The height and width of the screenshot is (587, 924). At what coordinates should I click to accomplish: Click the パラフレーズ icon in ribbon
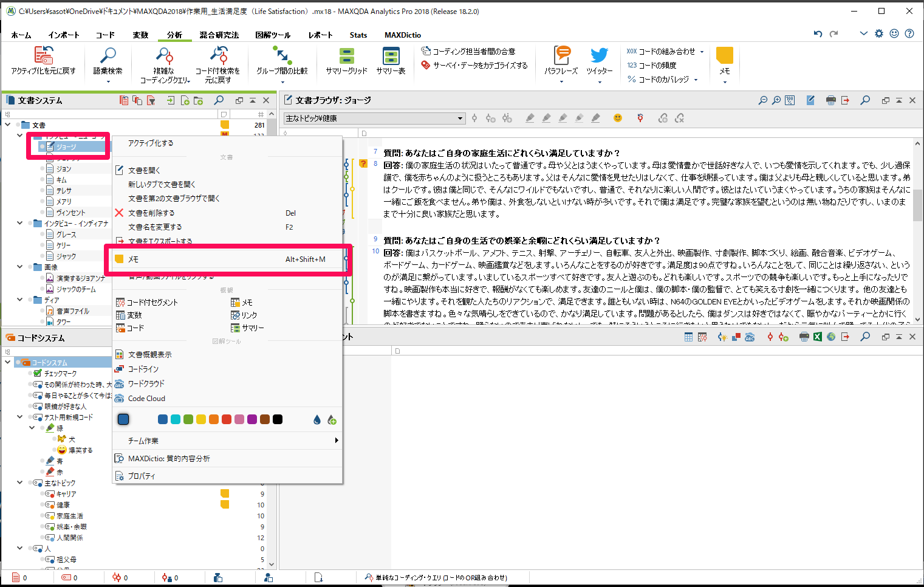[561, 55]
